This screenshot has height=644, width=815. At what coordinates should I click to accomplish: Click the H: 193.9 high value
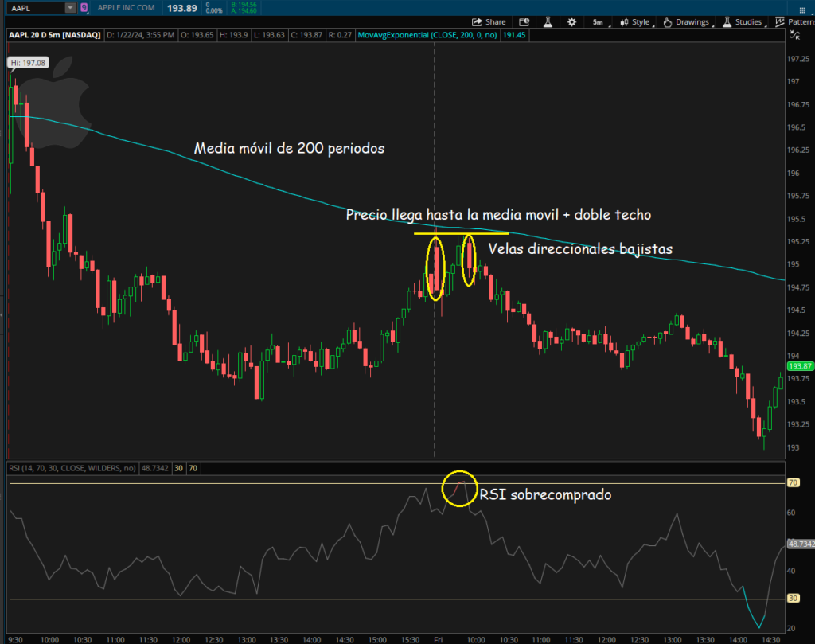point(234,35)
